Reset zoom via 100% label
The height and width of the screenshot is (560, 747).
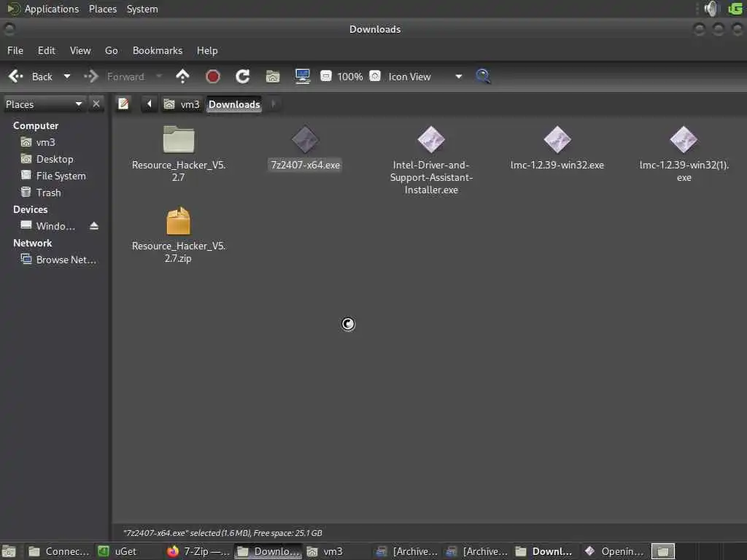coord(349,77)
